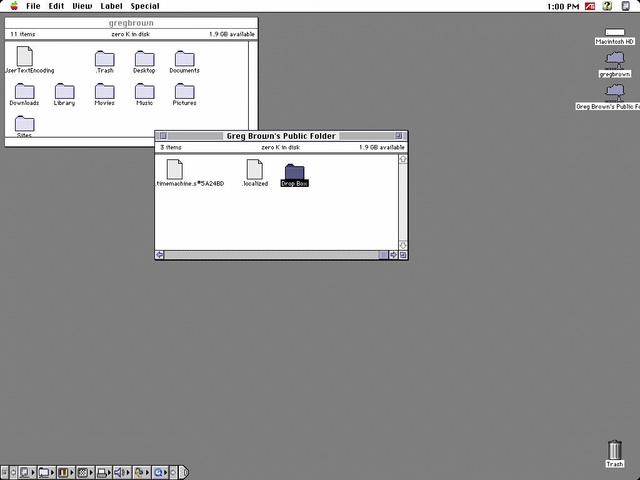640x480 pixels.
Task: Open the File menu
Action: click(x=33, y=6)
